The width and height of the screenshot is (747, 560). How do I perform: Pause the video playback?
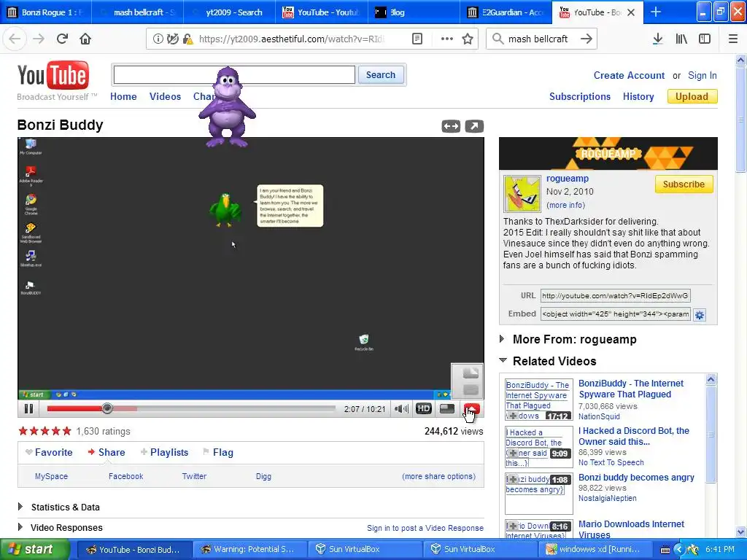tap(28, 408)
